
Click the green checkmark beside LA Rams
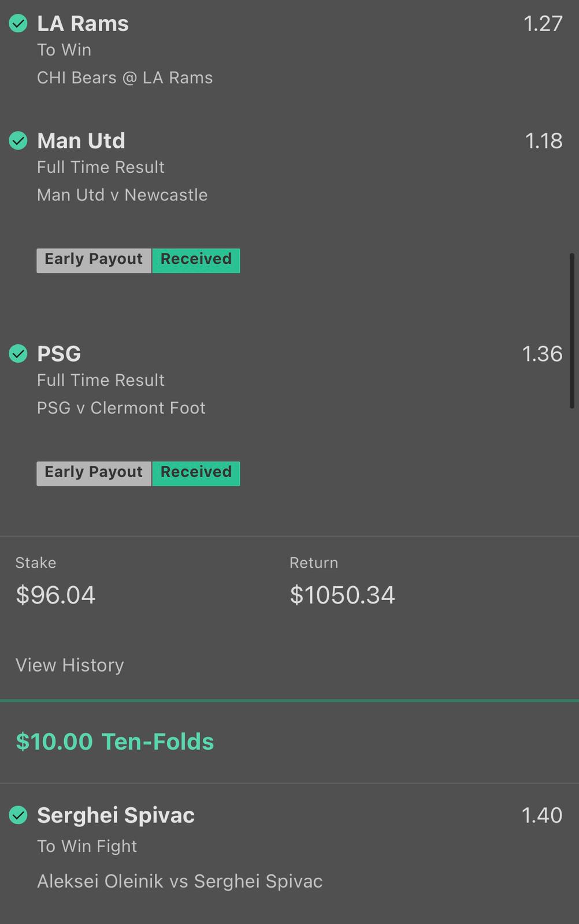(x=18, y=24)
